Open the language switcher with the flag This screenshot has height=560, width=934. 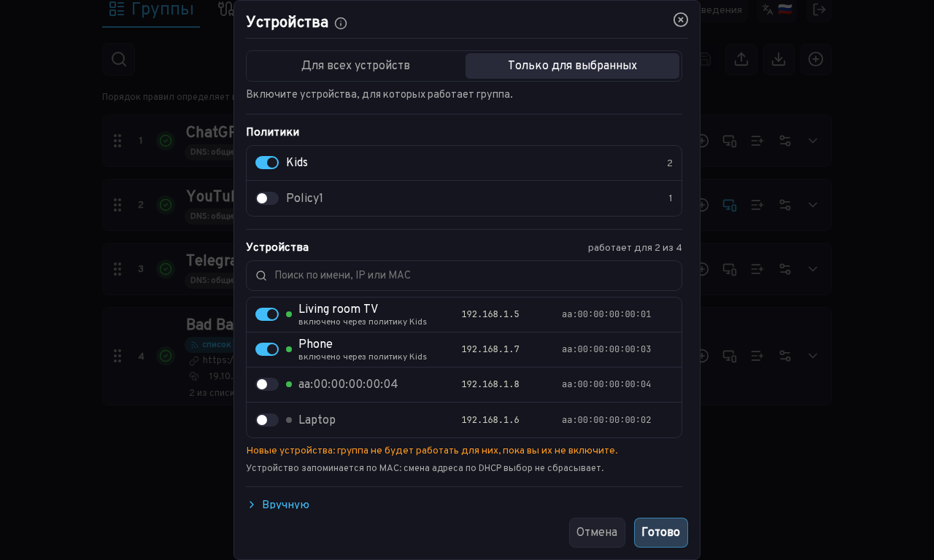[776, 9]
